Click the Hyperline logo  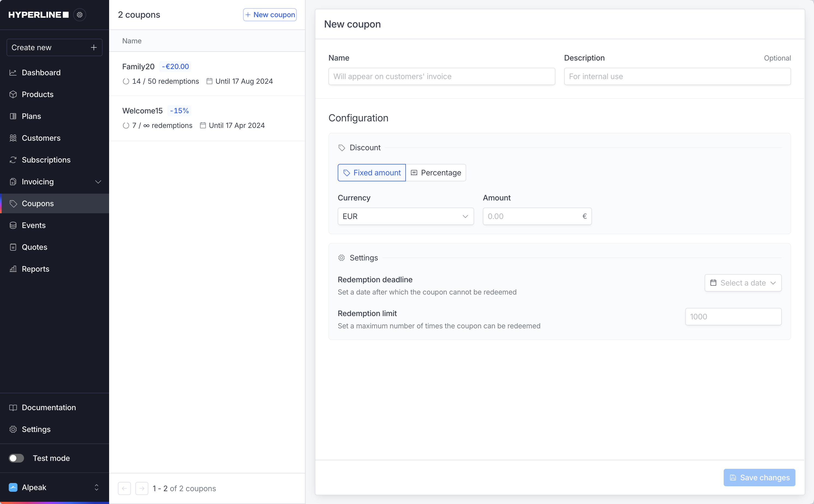[38, 15]
